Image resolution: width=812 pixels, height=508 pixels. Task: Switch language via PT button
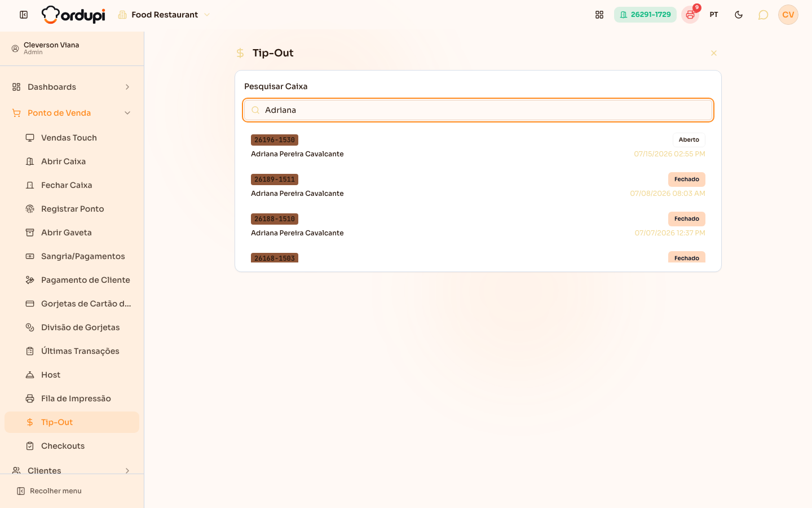point(714,15)
